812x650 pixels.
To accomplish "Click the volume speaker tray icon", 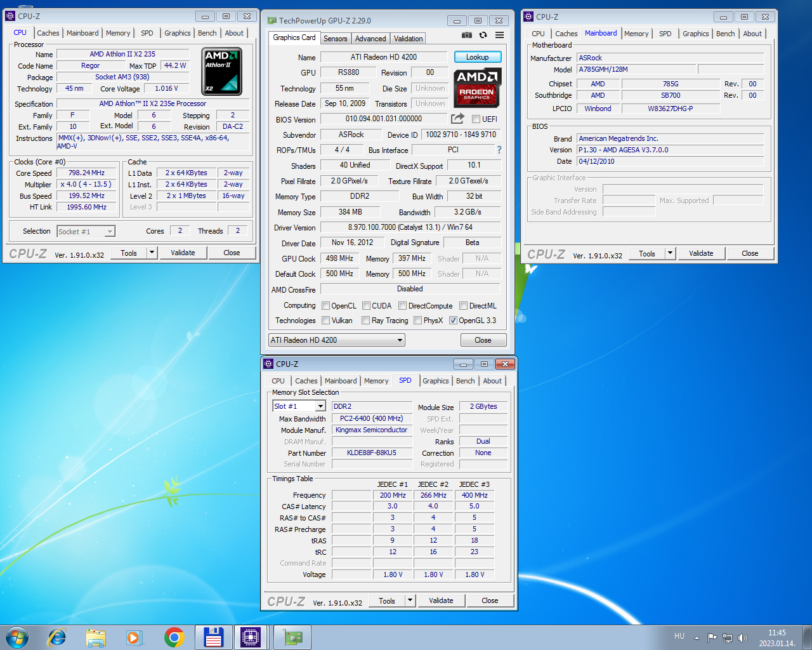I will (743, 637).
